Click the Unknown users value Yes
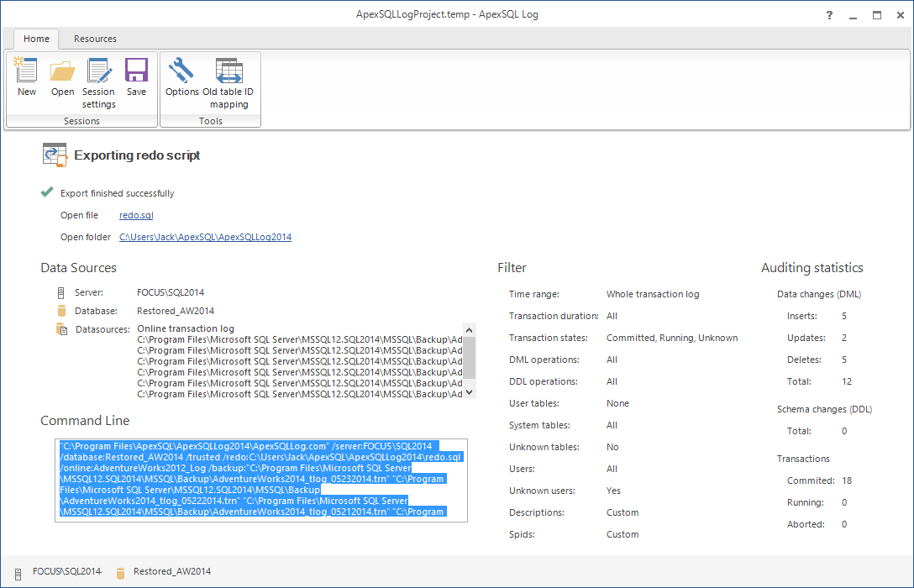 pos(613,490)
